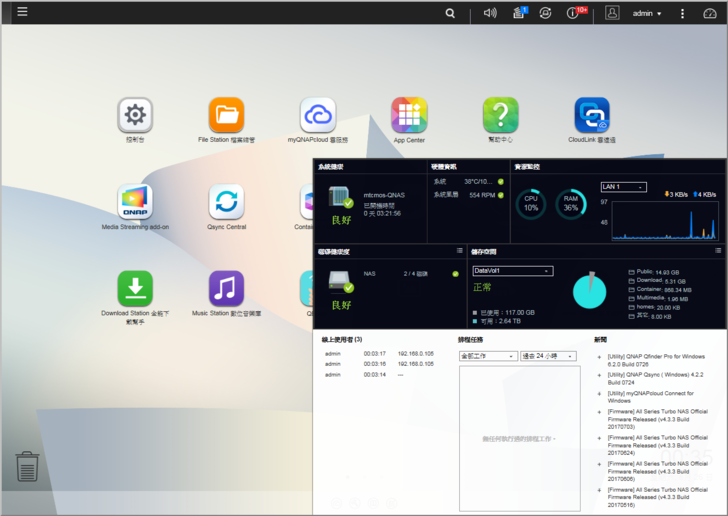
Task: Expand the admin user dropdown
Action: 647,13
